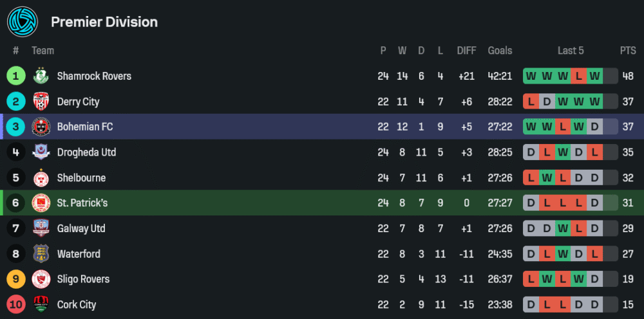This screenshot has height=319, width=644.
Task: Open the Shamrock Rovers team name
Action: [x=94, y=76]
